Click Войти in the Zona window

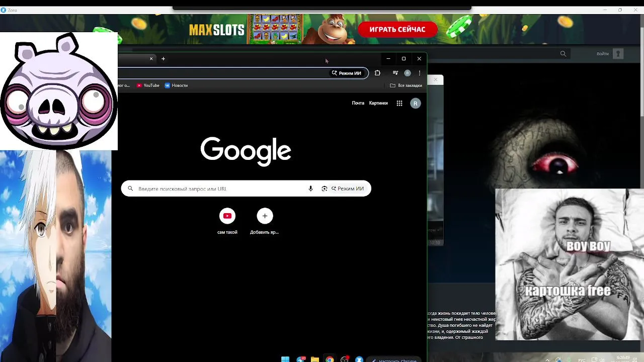tap(602, 54)
